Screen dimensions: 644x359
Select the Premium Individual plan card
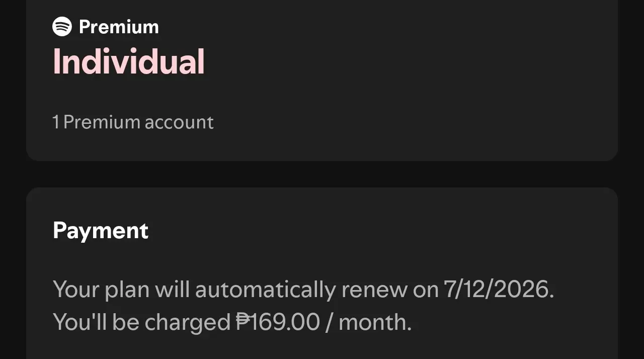322,81
